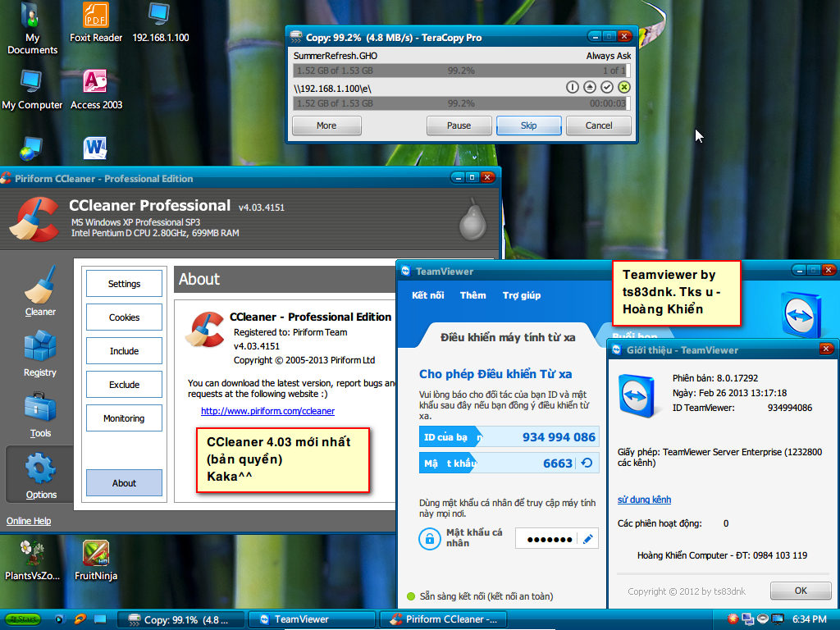
Task: Open the Access 2003 desktop icon
Action: pyautogui.click(x=96, y=89)
